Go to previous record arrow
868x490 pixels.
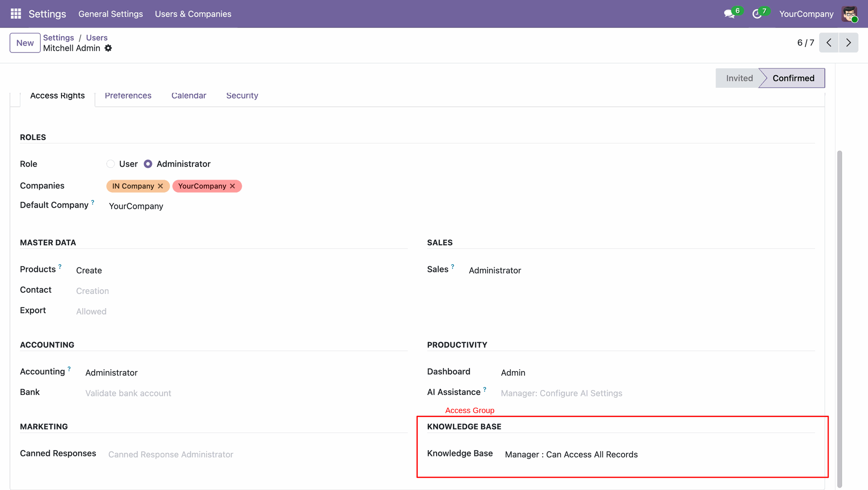829,43
